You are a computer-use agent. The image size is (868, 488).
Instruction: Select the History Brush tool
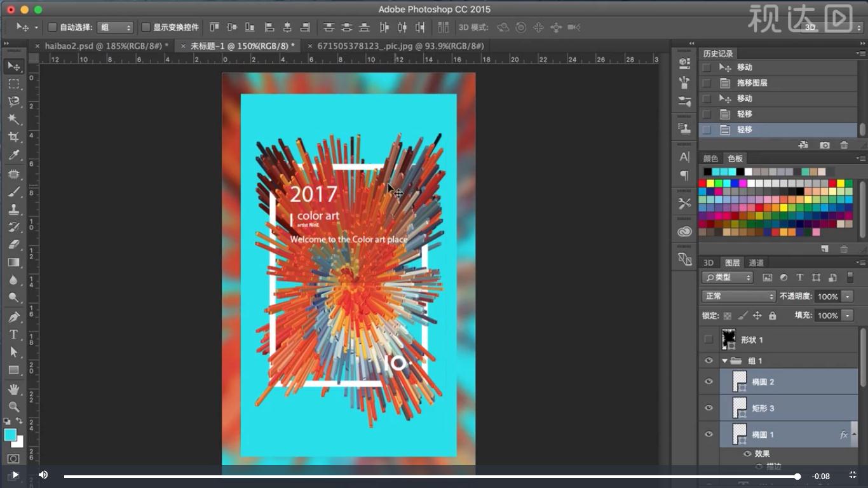[13, 227]
